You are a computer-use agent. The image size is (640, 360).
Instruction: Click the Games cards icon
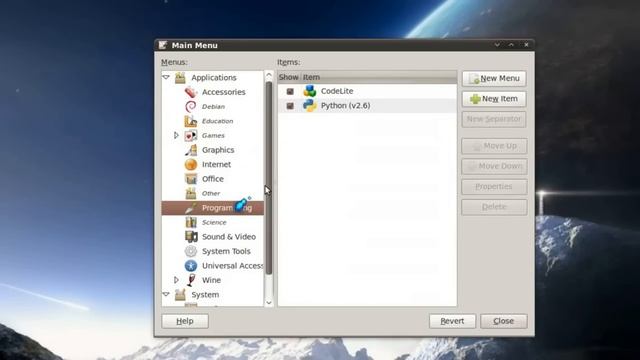[x=191, y=136]
